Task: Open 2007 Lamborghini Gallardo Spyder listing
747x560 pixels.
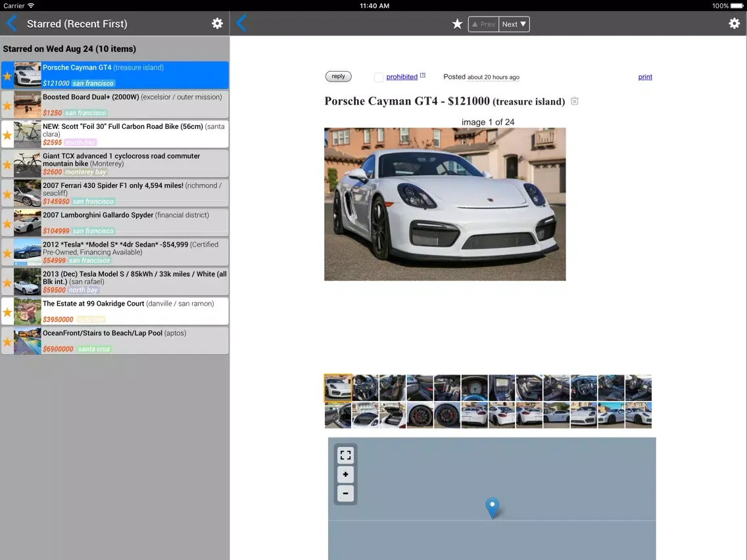Action: coord(115,223)
